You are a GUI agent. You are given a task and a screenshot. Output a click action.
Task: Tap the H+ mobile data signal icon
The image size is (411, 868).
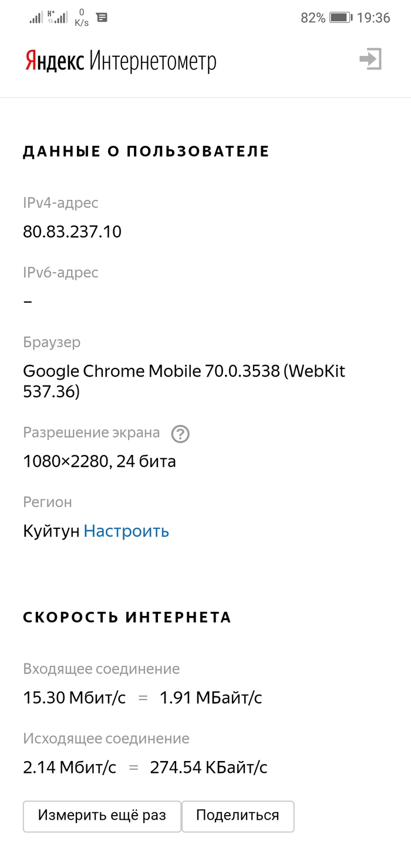(58, 18)
